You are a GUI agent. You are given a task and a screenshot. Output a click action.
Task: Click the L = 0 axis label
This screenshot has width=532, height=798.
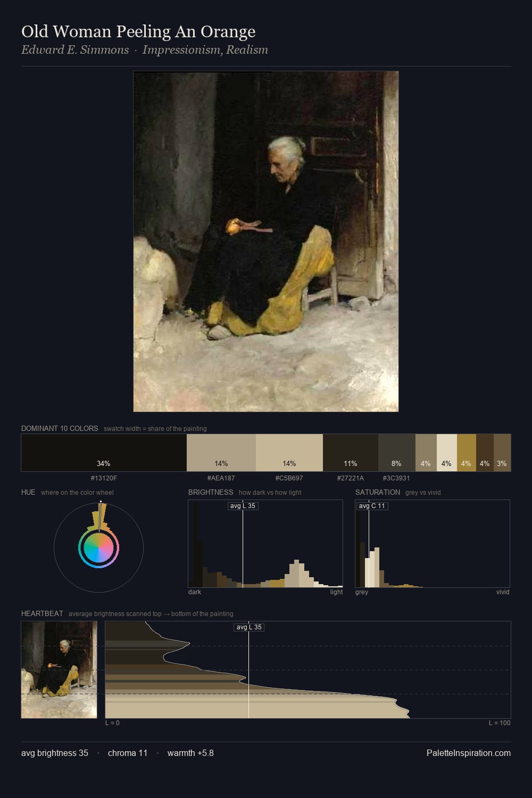coord(112,723)
